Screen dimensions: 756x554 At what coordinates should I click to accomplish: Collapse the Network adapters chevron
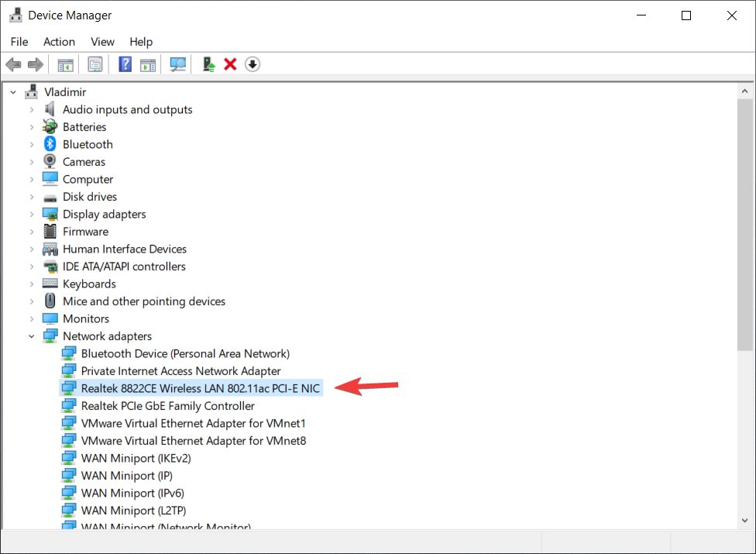[x=31, y=336]
